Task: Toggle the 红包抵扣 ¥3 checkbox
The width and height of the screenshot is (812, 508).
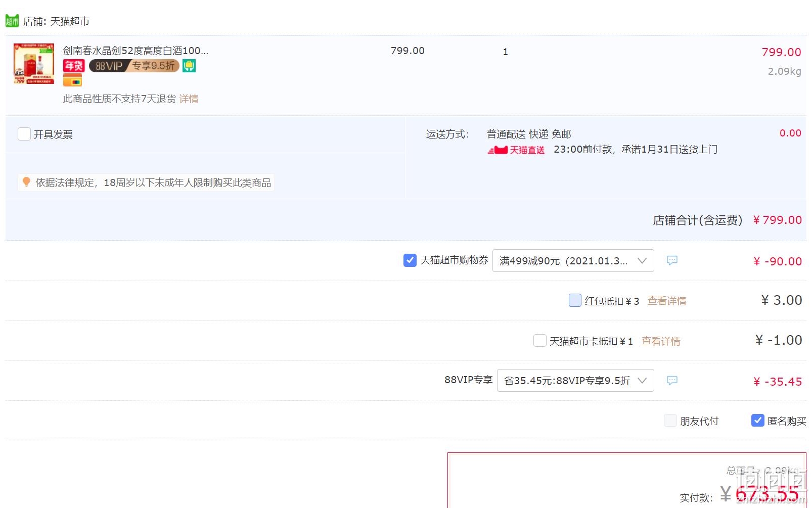Action: [575, 300]
